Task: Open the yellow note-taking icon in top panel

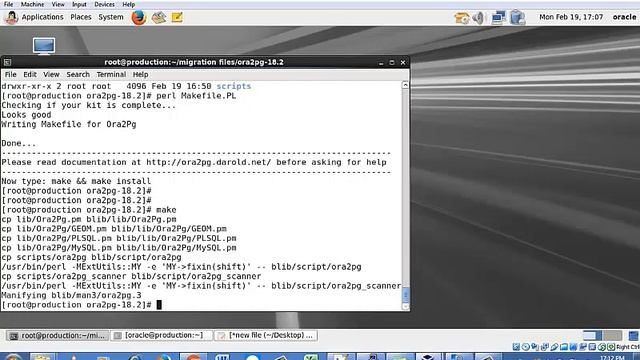Action: click(177, 18)
